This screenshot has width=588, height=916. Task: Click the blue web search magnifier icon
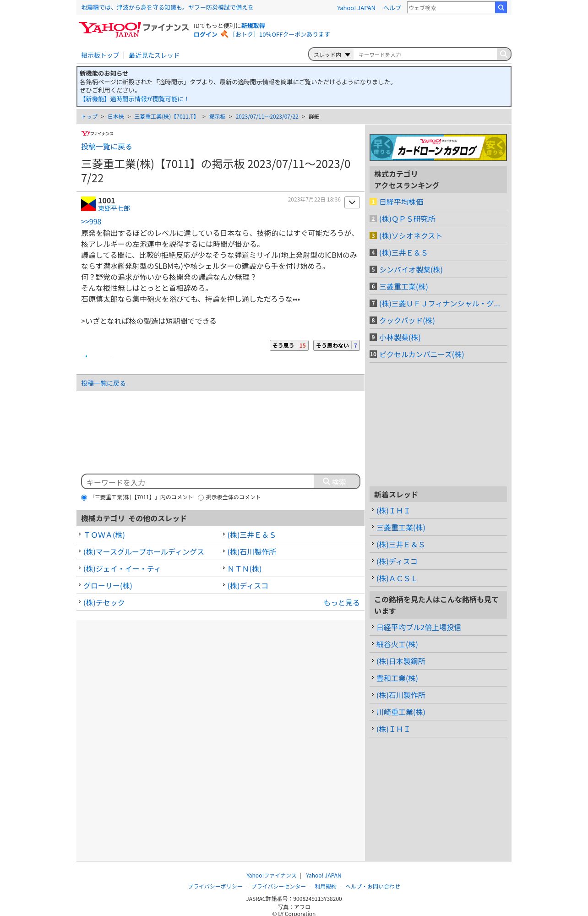click(501, 7)
